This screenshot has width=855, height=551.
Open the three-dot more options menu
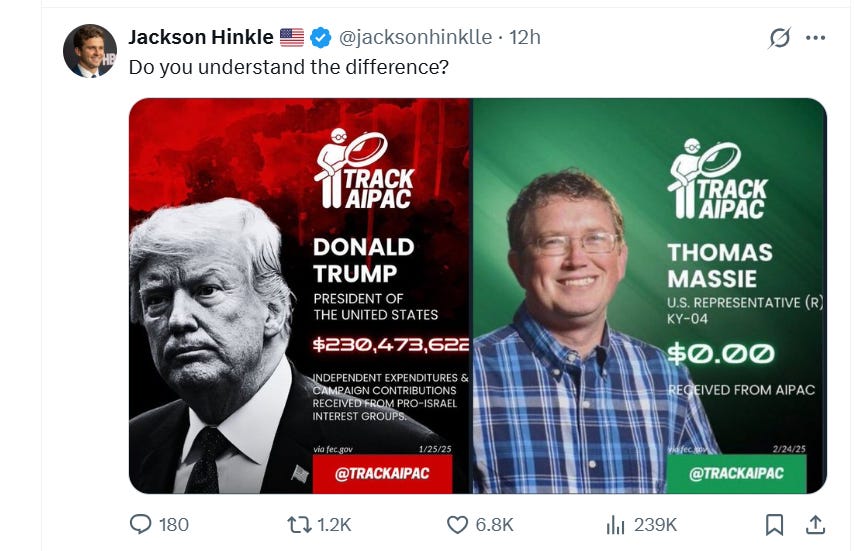click(x=815, y=38)
